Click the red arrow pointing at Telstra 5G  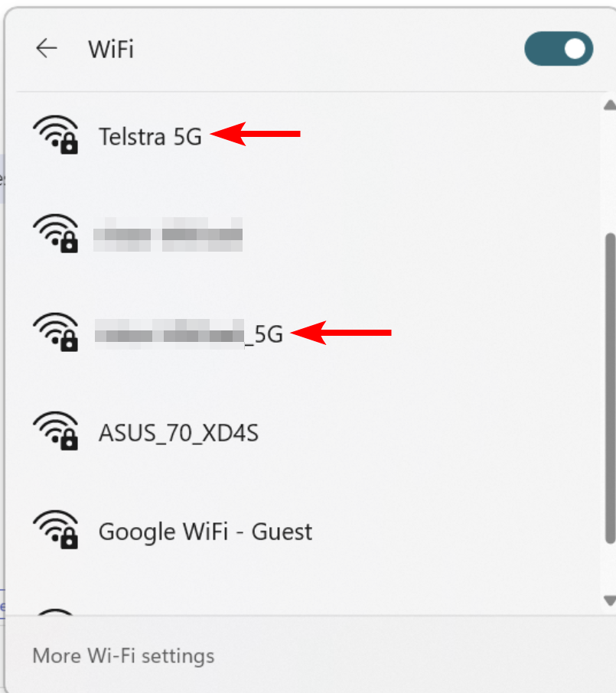coord(255,133)
